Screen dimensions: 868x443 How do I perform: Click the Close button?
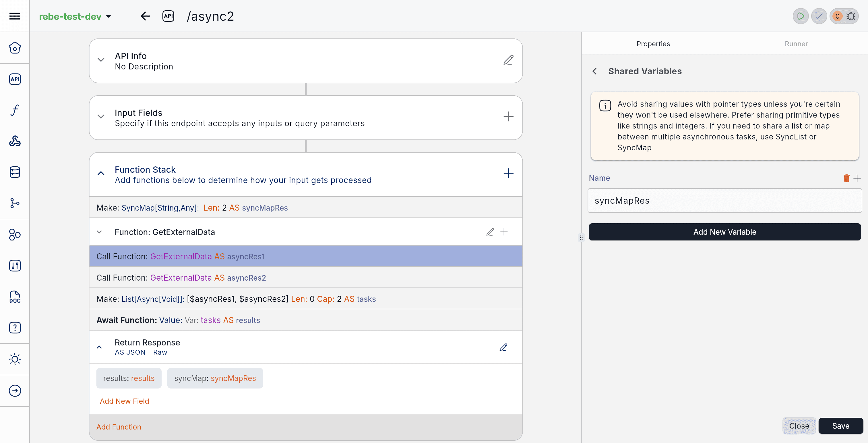799,426
